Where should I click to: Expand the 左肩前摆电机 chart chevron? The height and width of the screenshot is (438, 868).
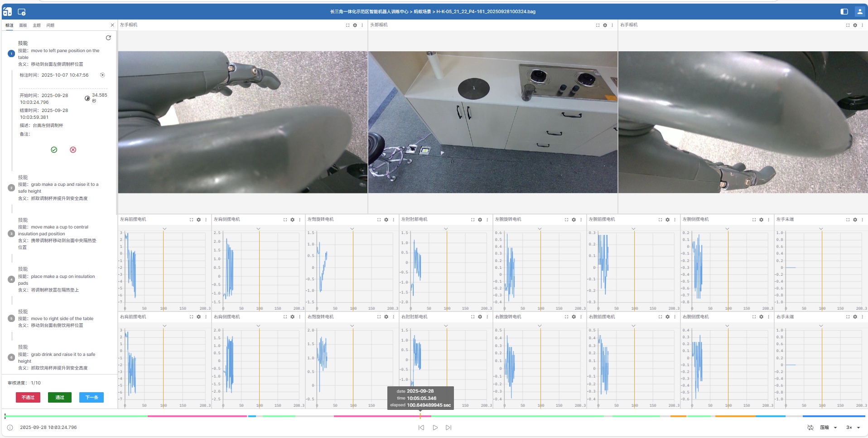(x=164, y=229)
